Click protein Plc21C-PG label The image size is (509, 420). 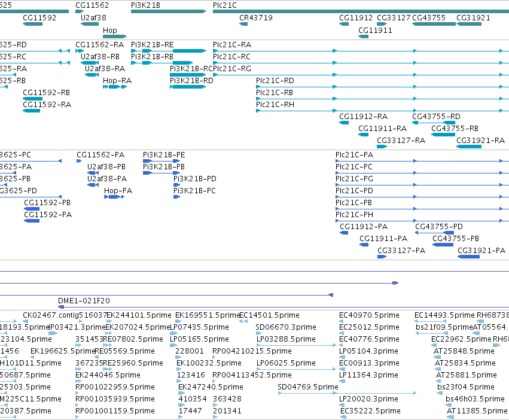[355, 179]
